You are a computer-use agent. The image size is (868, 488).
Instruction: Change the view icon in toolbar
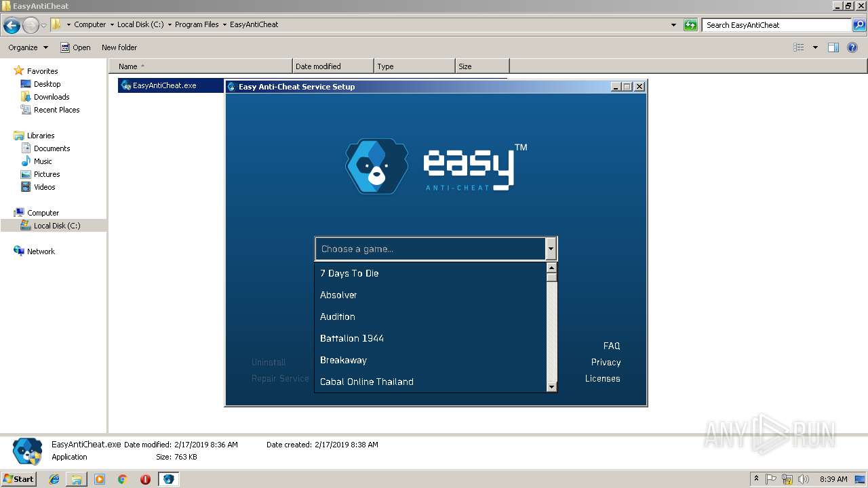799,47
